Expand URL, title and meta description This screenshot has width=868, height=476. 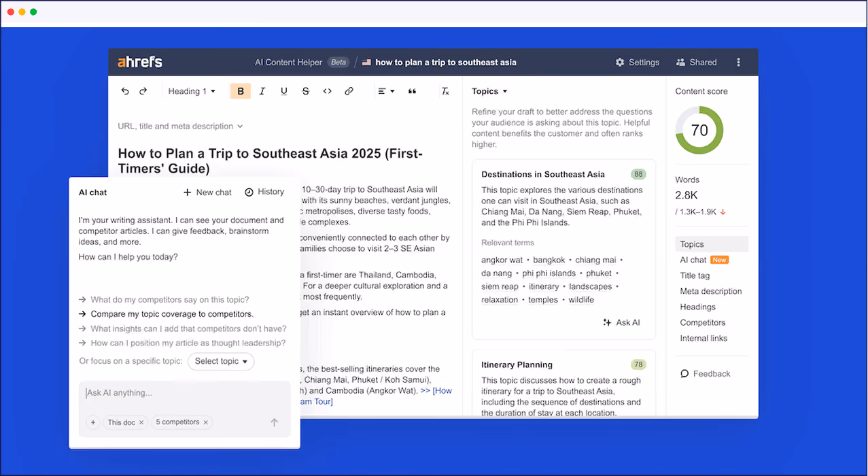pyautogui.click(x=180, y=126)
